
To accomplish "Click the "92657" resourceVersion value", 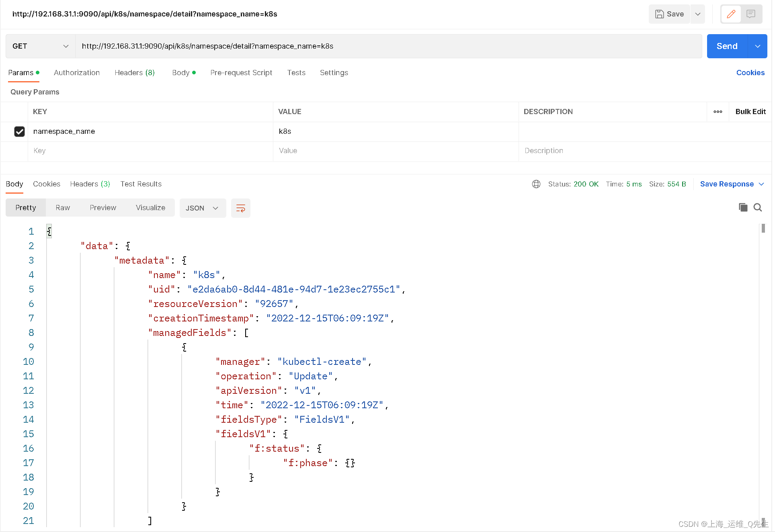I will pos(274,304).
